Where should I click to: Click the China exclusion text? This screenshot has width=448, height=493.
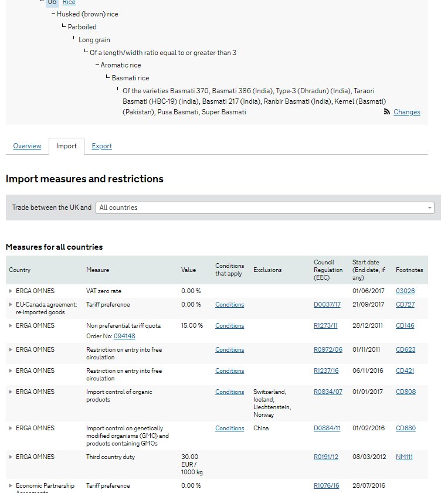261,429
